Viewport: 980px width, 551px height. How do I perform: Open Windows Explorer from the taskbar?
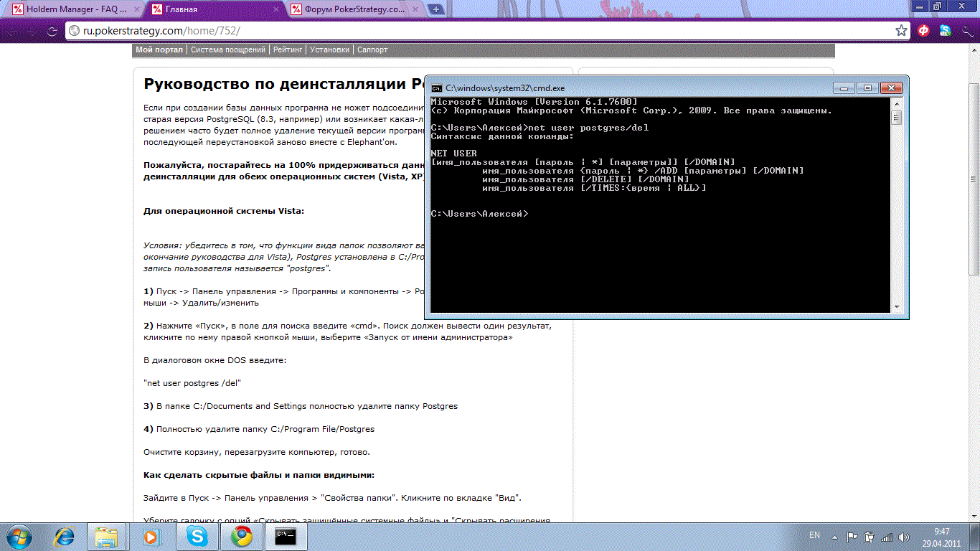[x=106, y=536]
